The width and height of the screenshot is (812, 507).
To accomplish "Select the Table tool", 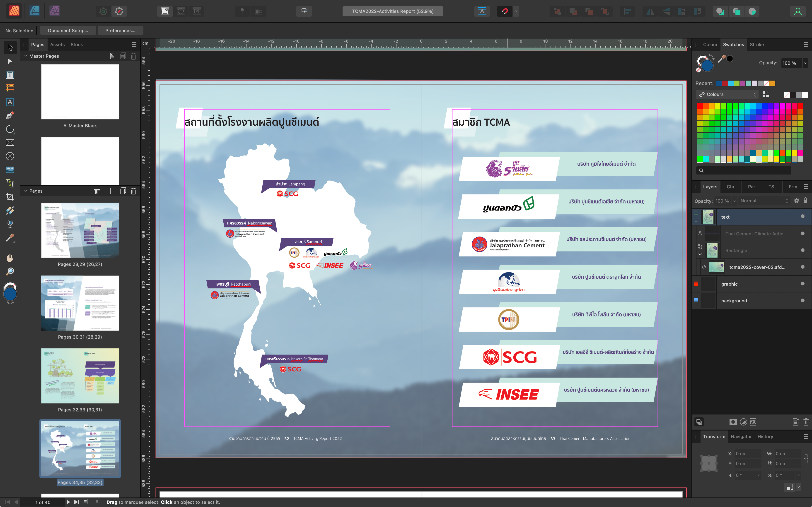I will pyautogui.click(x=10, y=88).
